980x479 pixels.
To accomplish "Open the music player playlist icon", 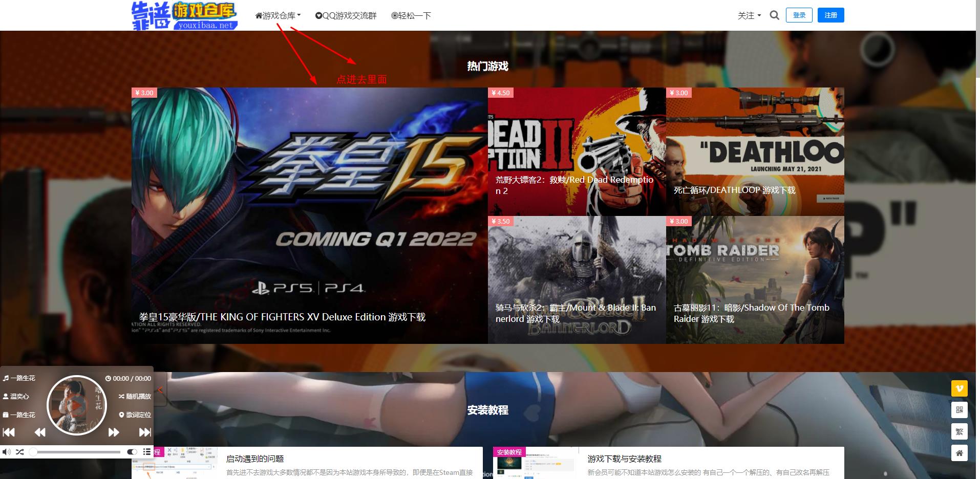I will tap(147, 452).
